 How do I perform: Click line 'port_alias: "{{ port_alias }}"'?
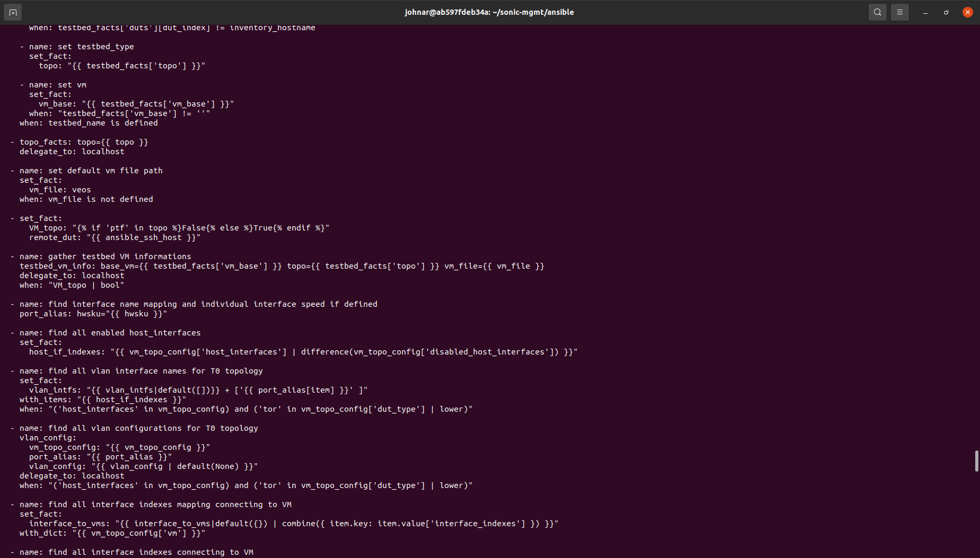101,457
